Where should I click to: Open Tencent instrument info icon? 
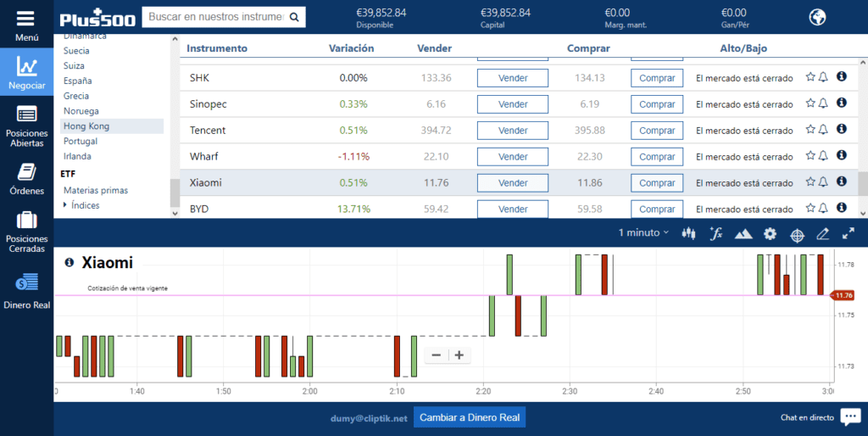[842, 129]
